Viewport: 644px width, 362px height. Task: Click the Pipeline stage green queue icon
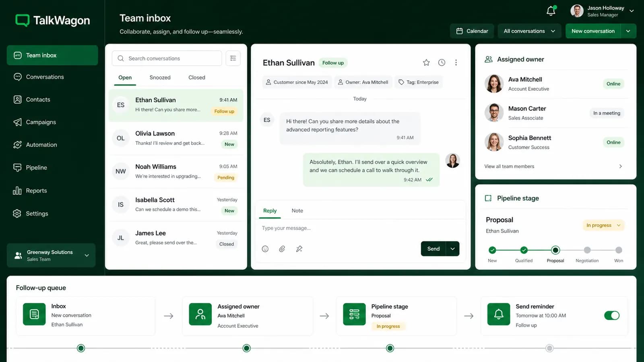[354, 314]
